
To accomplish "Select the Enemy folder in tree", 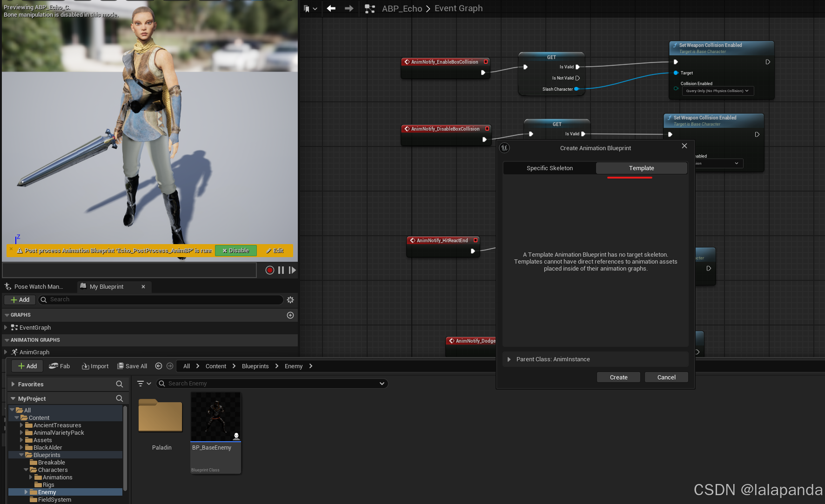I will point(47,492).
